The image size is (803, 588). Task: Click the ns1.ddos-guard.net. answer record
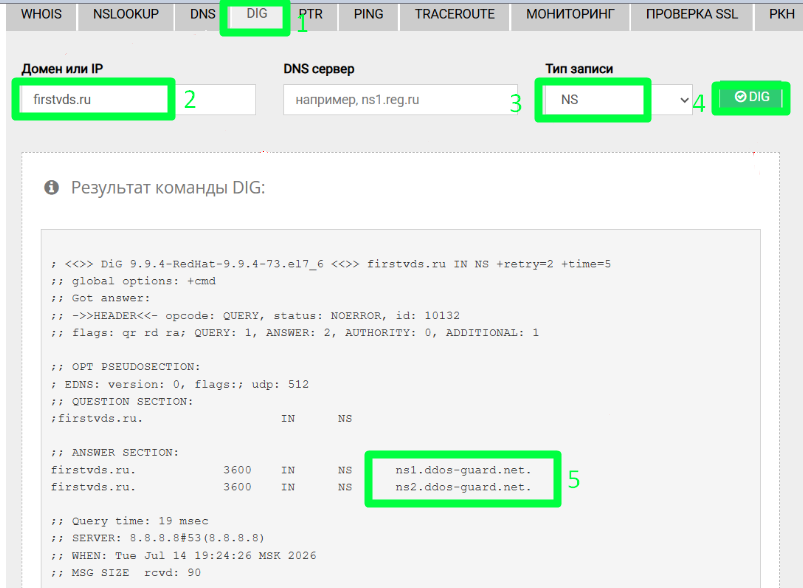[x=463, y=470]
